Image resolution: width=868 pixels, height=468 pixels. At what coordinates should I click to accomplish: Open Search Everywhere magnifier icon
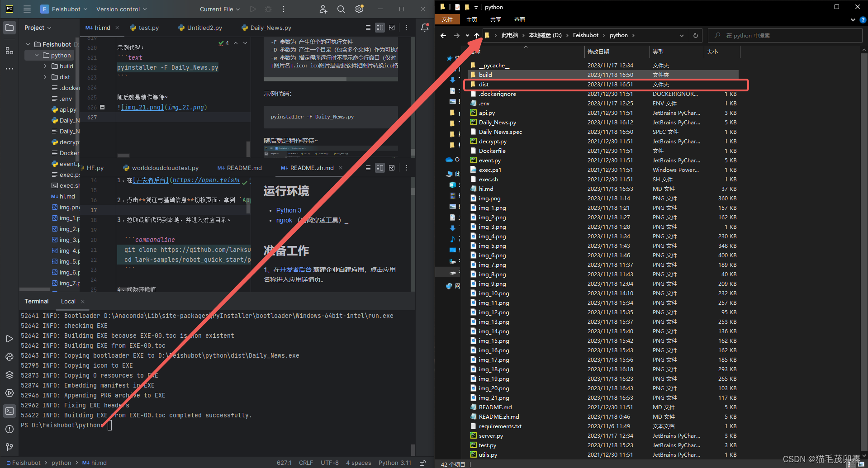(341, 9)
